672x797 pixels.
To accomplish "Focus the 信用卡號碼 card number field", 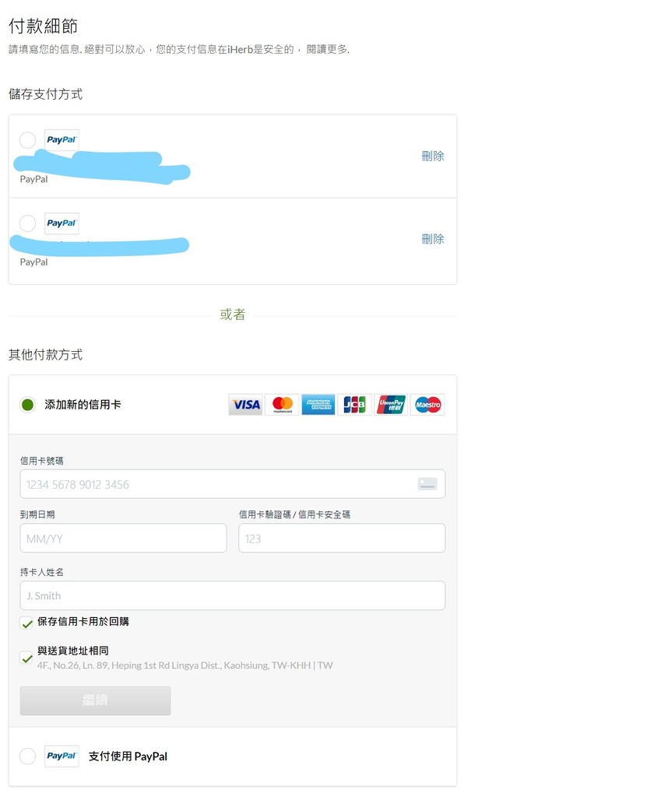I will point(233,484).
